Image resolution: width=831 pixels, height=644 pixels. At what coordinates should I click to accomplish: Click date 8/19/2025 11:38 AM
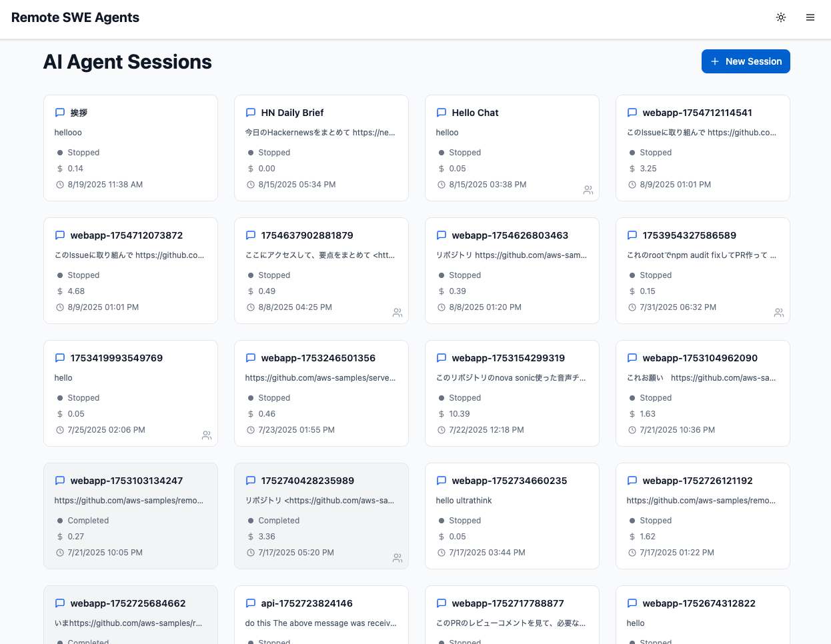[x=105, y=185]
